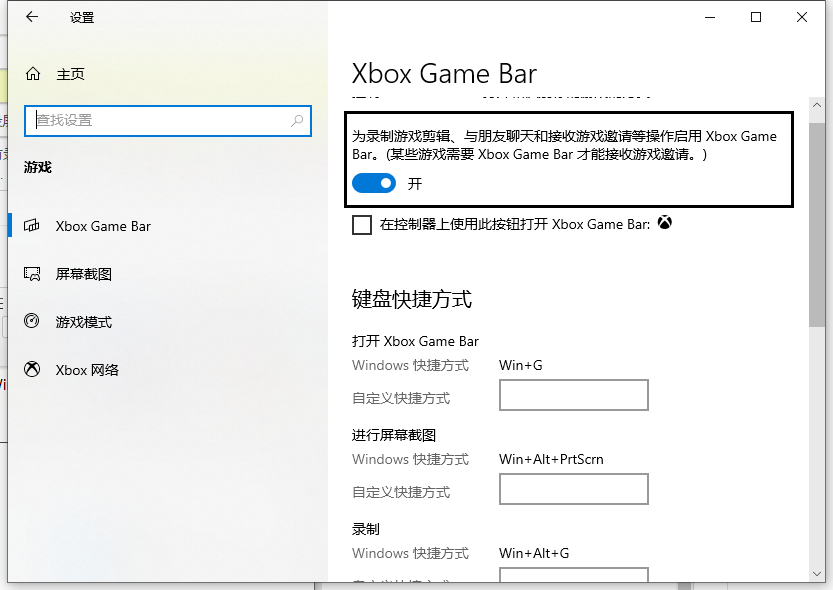
Task: Click the Win+Alt+G shortcut text
Action: pos(534,553)
